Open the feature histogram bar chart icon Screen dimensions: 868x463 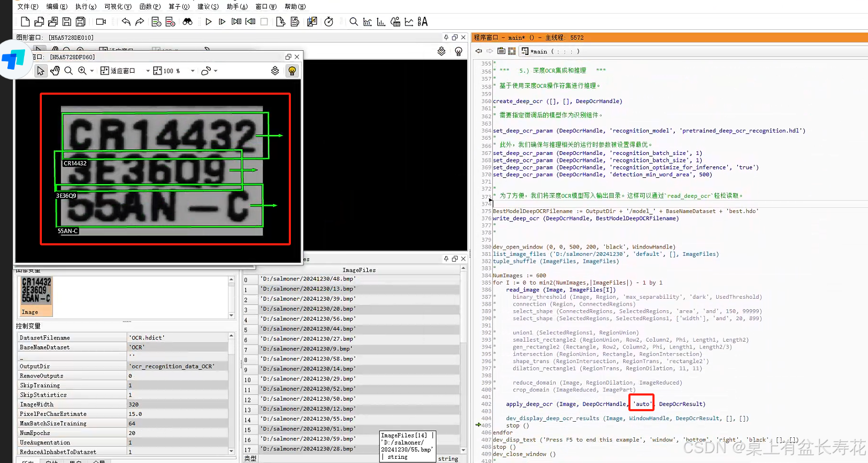click(x=381, y=21)
